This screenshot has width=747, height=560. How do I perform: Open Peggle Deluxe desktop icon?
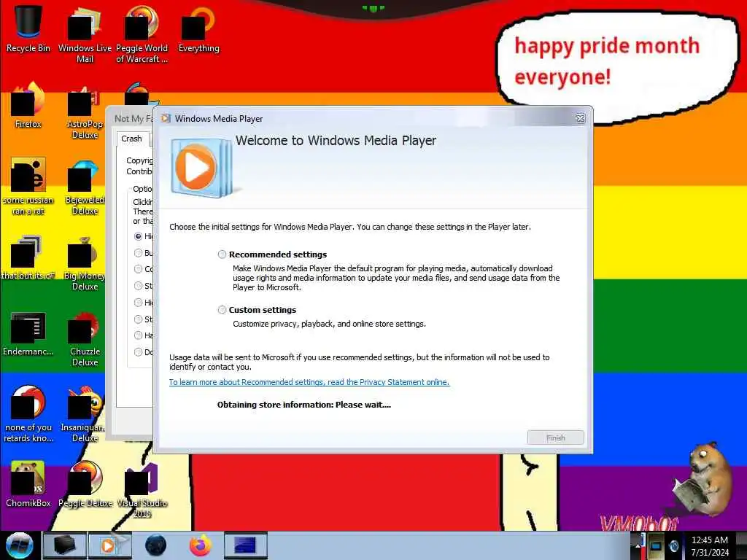pos(85,483)
